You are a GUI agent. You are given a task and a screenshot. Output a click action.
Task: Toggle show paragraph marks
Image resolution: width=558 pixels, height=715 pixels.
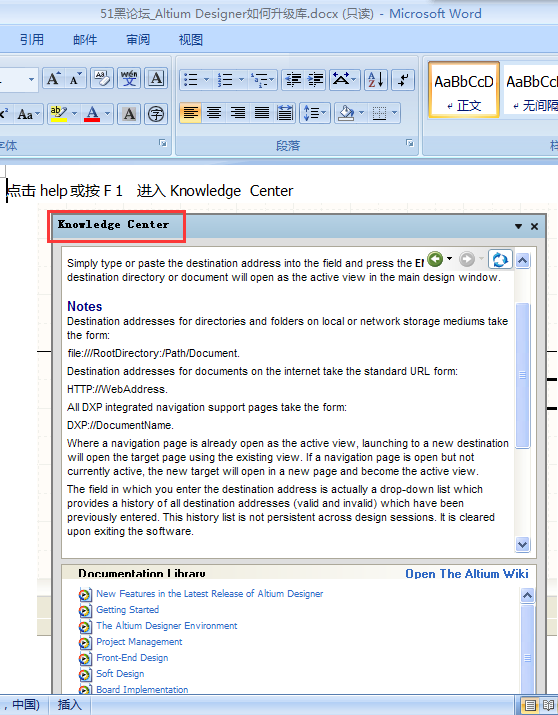[403, 80]
